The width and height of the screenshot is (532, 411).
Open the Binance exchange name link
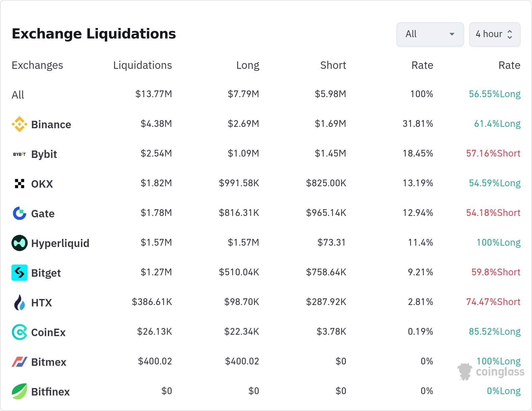51,125
